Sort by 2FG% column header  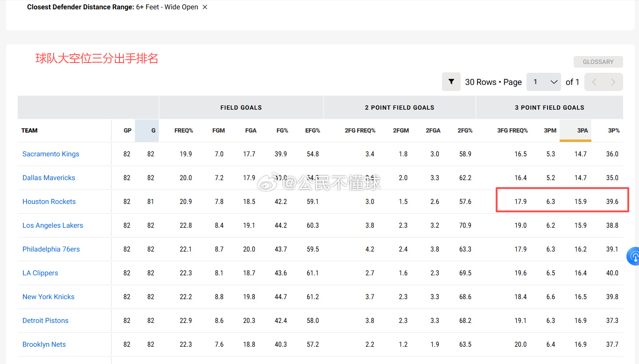pos(465,131)
